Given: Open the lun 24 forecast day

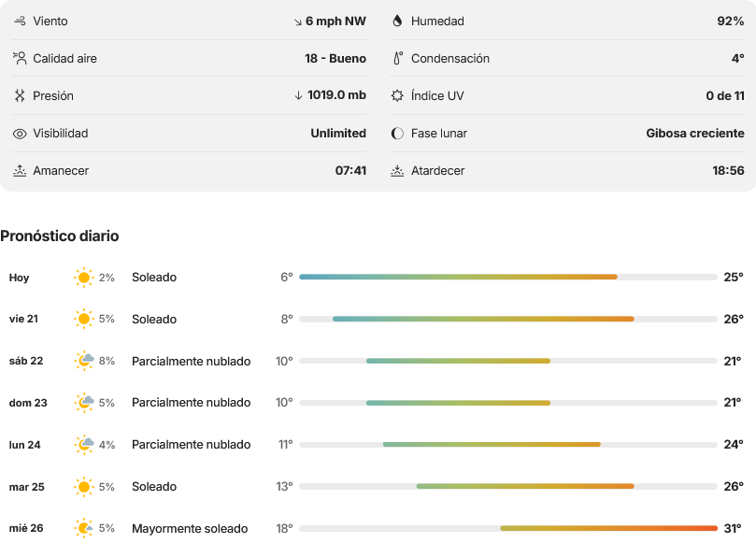Looking at the screenshot, I should (x=378, y=445).
